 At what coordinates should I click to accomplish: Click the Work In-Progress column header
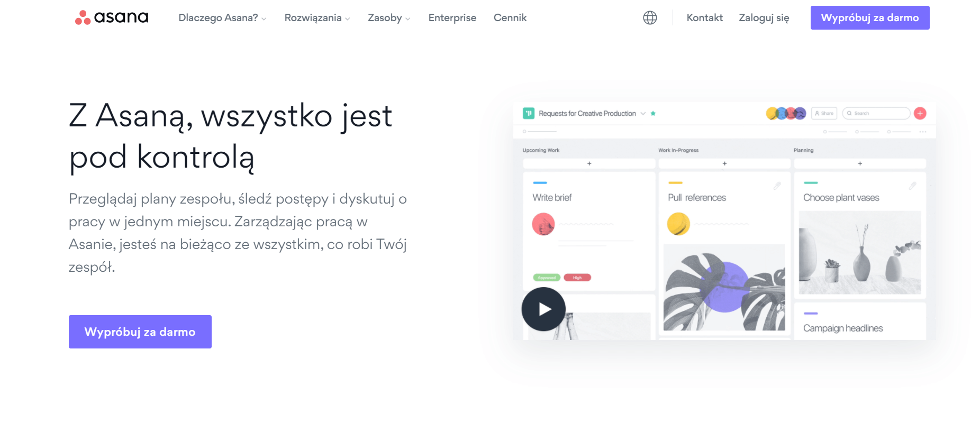[x=678, y=150]
